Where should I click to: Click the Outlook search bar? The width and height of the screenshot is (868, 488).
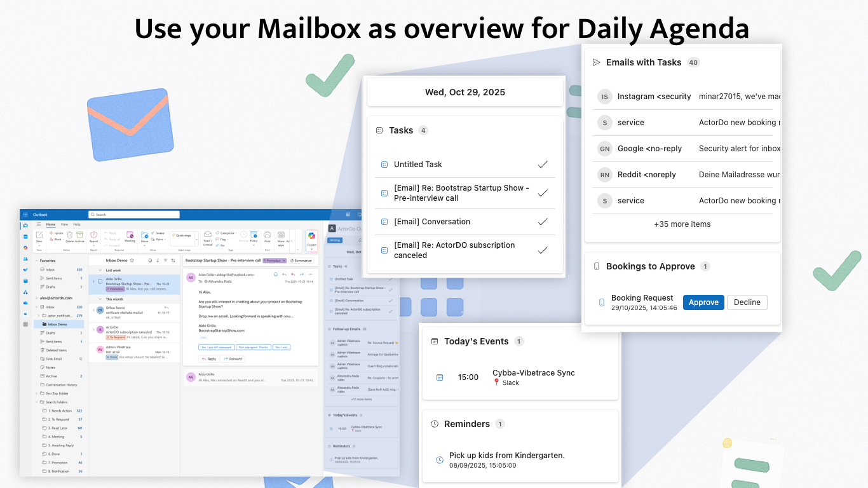click(x=133, y=214)
